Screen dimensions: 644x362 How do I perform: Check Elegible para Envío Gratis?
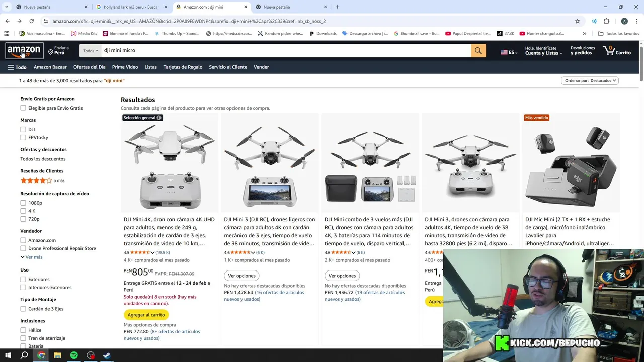23,108
